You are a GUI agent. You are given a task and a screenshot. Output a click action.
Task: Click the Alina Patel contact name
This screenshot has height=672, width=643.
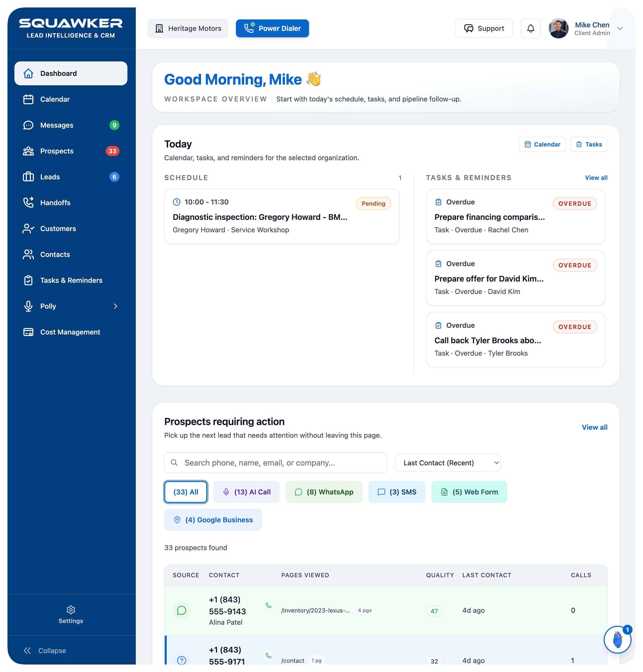[x=225, y=622]
